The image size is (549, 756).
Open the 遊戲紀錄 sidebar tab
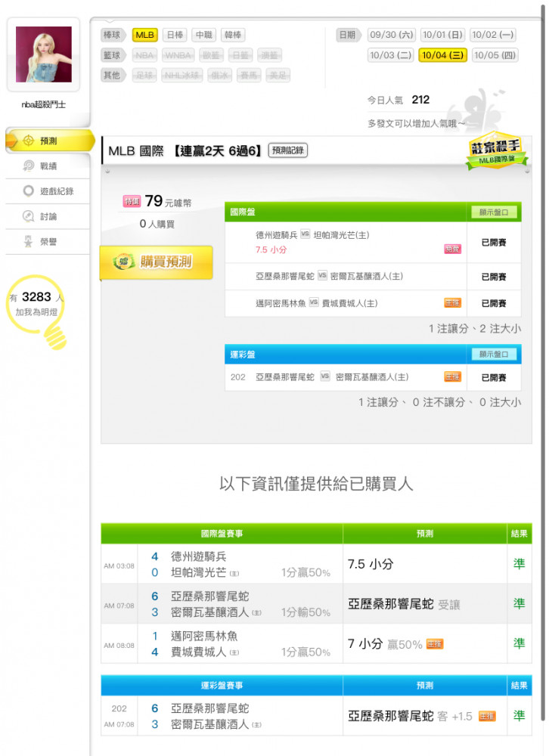48,191
